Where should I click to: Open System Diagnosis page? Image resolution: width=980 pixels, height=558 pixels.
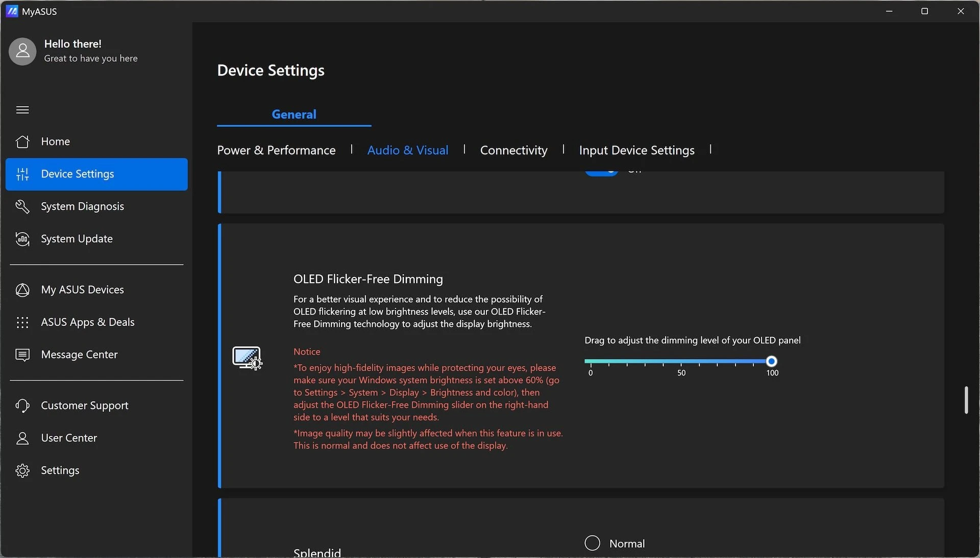(96, 206)
